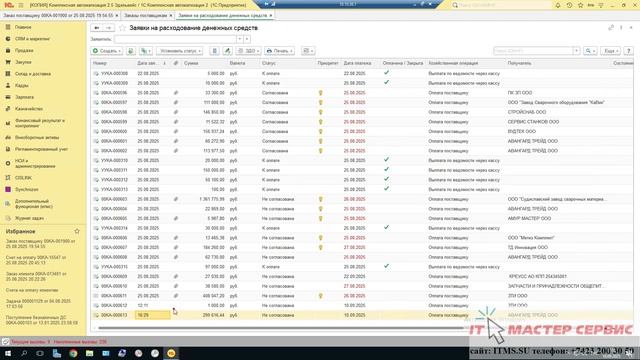This screenshot has width=640, height=360.
Task: Open favorite Заказ поставщику 00КА-001000 link
Action: pyautogui.click(x=40, y=244)
